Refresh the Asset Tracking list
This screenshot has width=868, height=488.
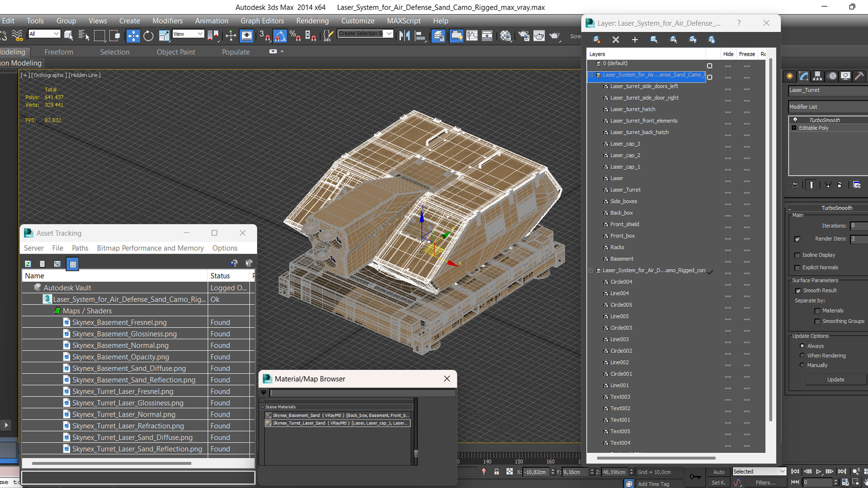point(28,264)
